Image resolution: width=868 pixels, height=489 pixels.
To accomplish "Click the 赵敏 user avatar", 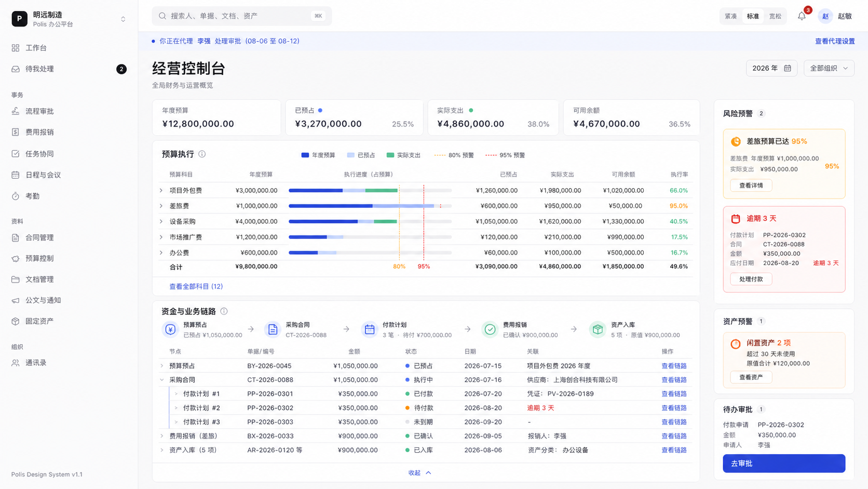I will (x=825, y=16).
